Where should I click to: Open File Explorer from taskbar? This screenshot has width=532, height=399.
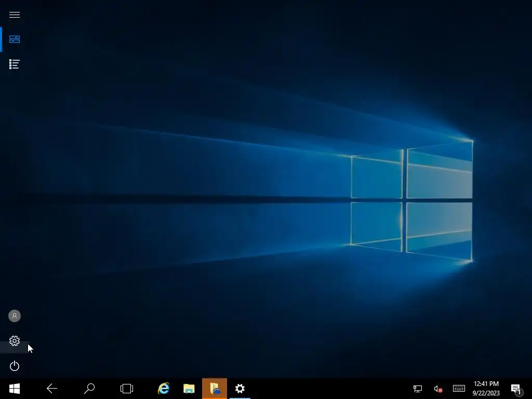189,389
